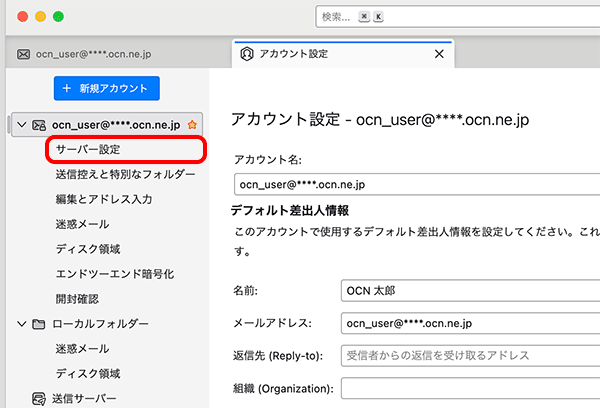Collapse the ocn_user account tree

(x=21, y=125)
